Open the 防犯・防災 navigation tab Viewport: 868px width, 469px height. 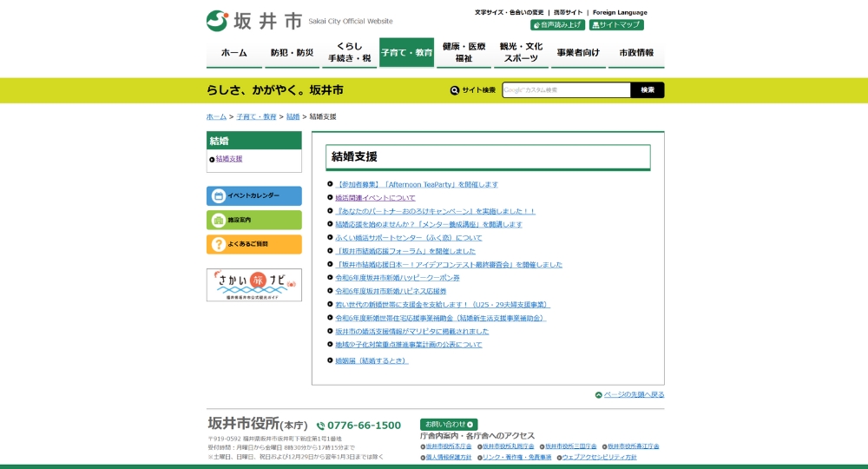point(292,52)
